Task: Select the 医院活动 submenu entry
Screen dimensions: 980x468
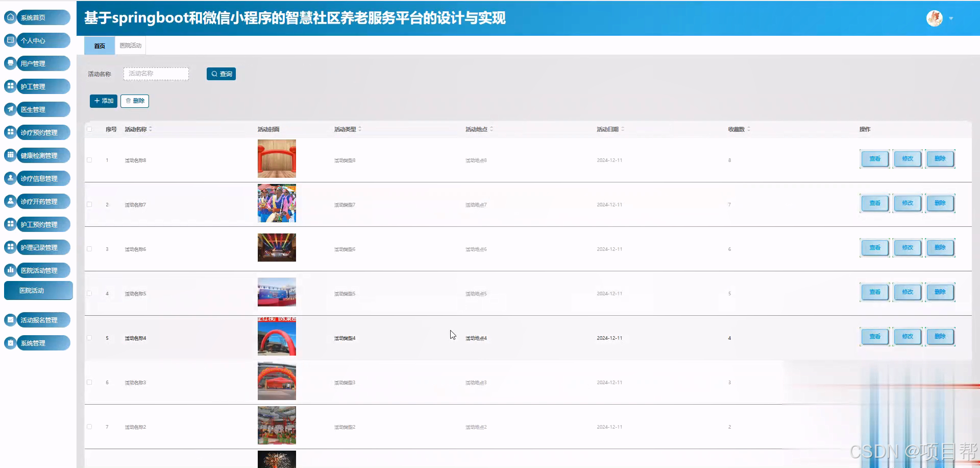Action: 38,290
